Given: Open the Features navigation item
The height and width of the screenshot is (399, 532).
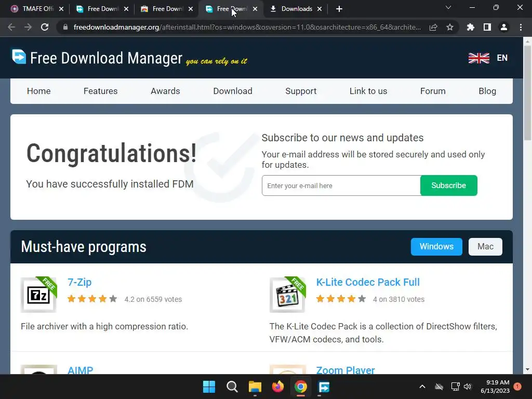Looking at the screenshot, I should pyautogui.click(x=100, y=91).
